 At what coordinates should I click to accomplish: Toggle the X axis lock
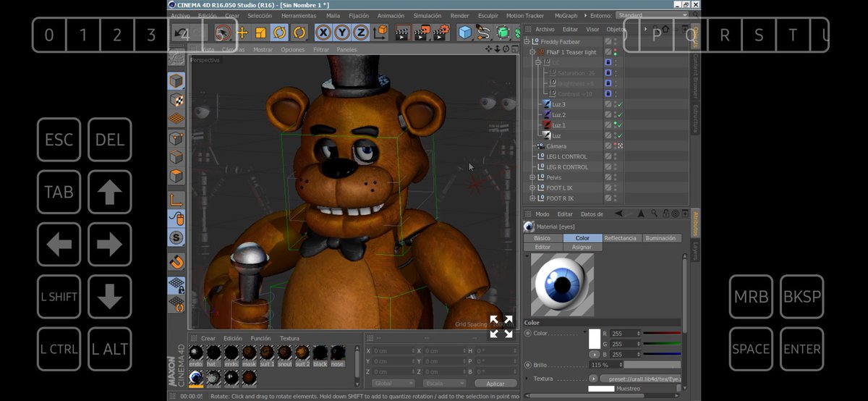(x=323, y=33)
